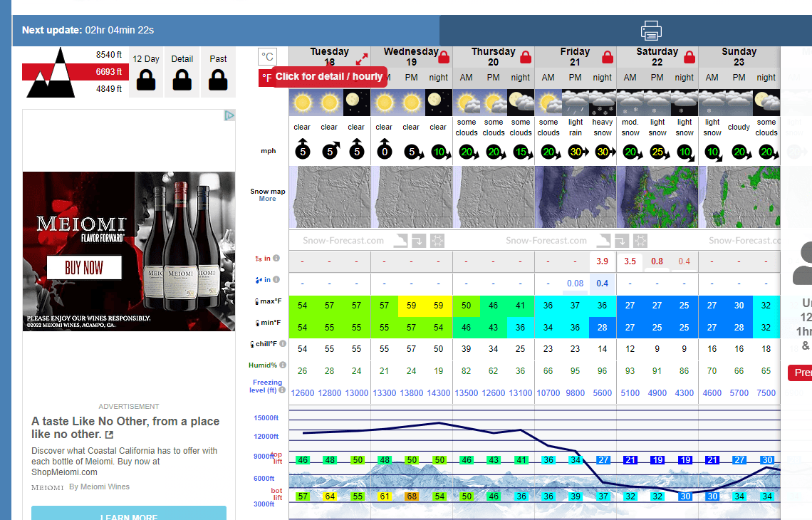
Task: Click Friday PM rain value 0.08
Action: (576, 284)
